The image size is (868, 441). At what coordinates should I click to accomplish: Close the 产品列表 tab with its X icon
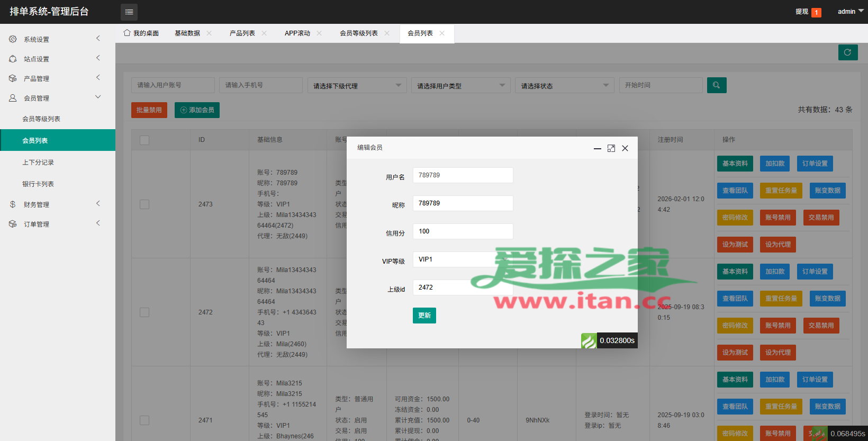[264, 33]
